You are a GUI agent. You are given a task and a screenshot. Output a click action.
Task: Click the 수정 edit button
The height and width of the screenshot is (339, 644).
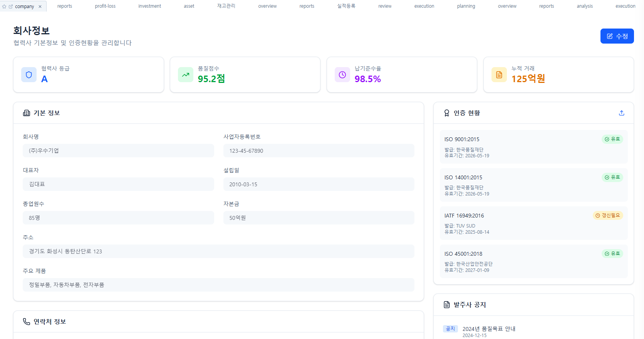click(x=617, y=36)
